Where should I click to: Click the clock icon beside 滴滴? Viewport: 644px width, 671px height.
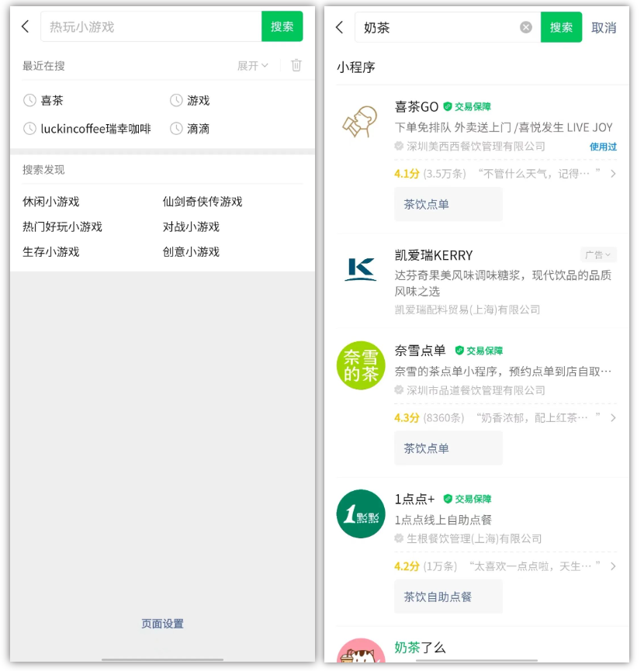tap(176, 128)
